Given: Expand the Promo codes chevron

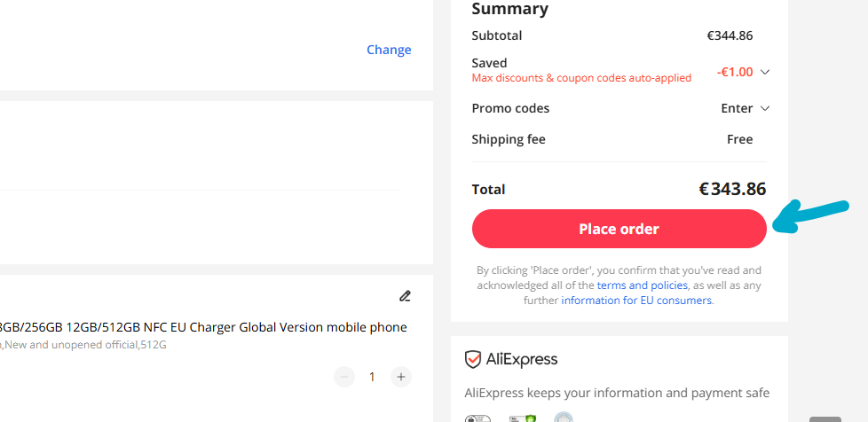Looking at the screenshot, I should (x=765, y=108).
